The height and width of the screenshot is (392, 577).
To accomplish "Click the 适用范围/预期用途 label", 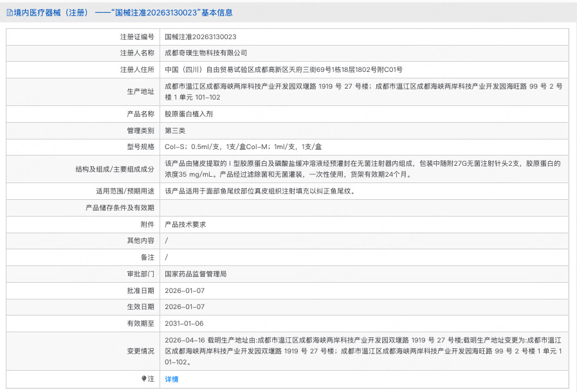I will click(125, 192).
